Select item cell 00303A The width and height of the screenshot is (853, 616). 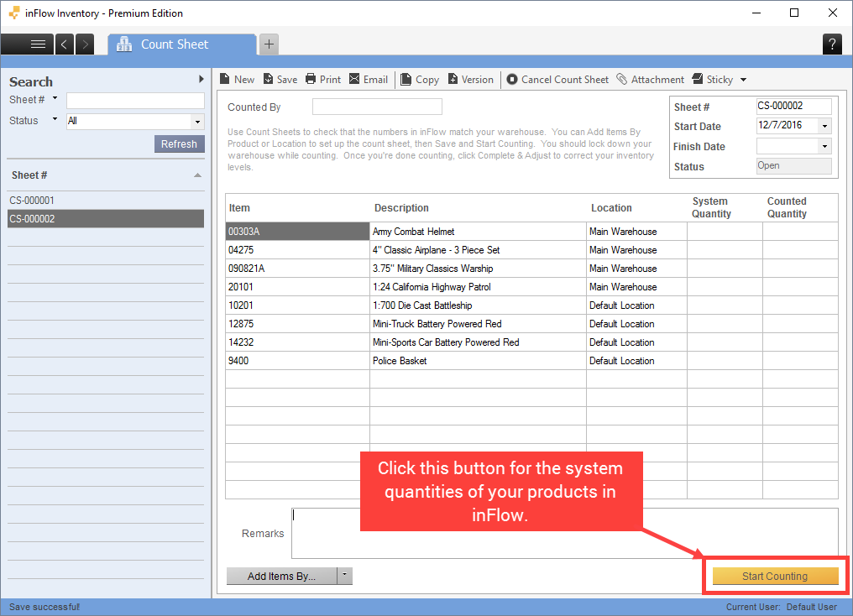coord(297,231)
